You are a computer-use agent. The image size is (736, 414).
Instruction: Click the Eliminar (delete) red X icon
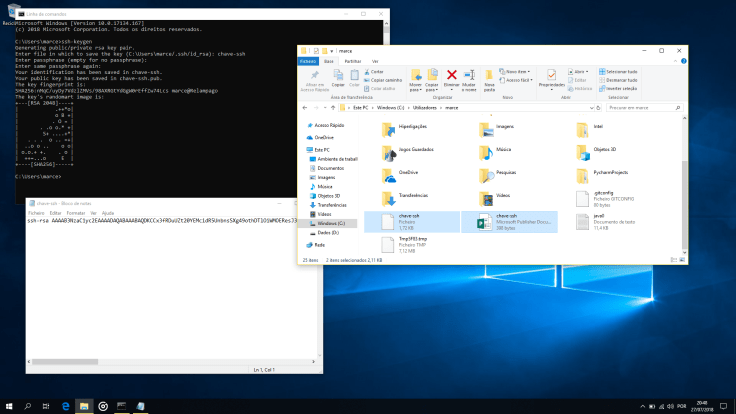pyautogui.click(x=452, y=76)
